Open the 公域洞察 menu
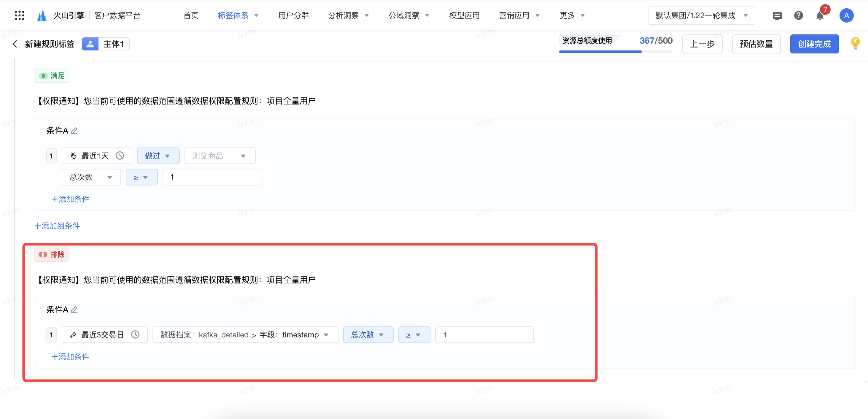868x419 pixels. pyautogui.click(x=409, y=15)
